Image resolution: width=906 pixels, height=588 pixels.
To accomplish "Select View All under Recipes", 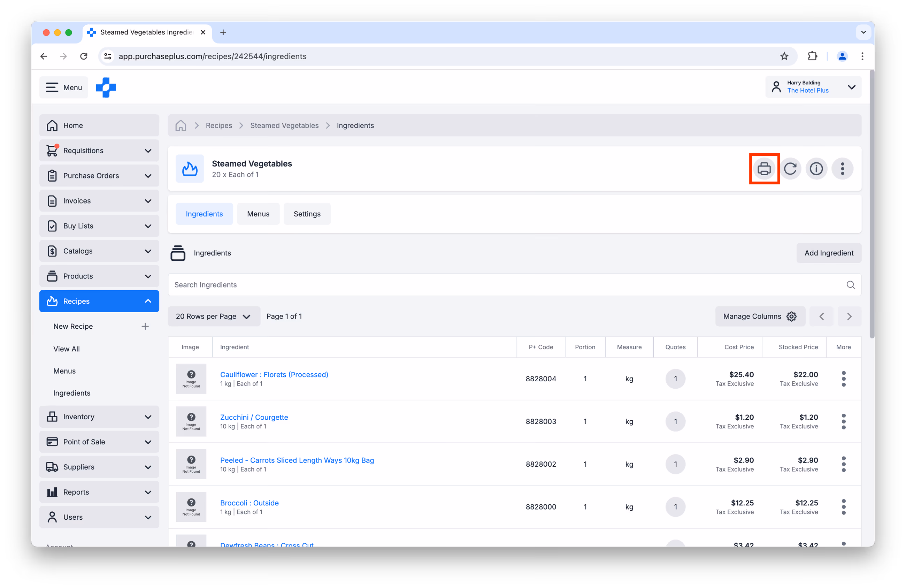I will point(67,349).
